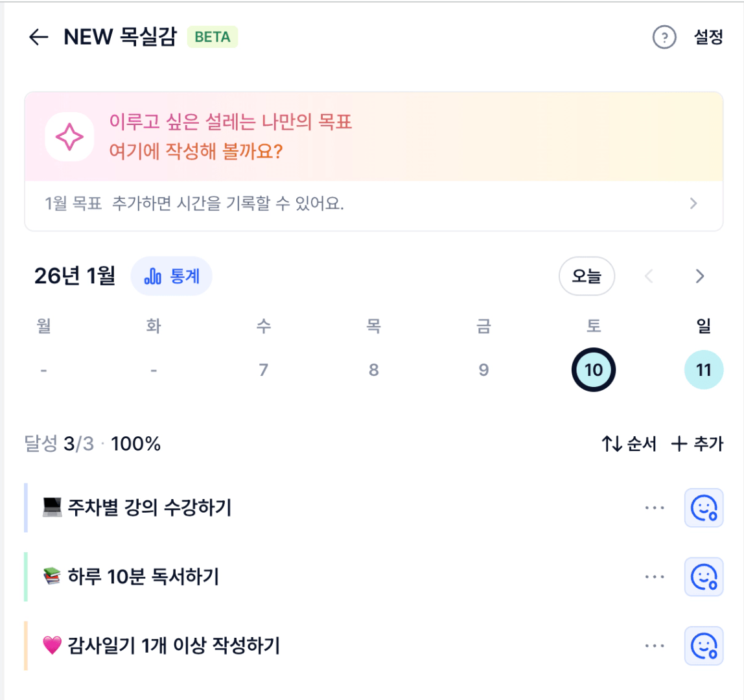Open the help question mark icon

tap(664, 38)
